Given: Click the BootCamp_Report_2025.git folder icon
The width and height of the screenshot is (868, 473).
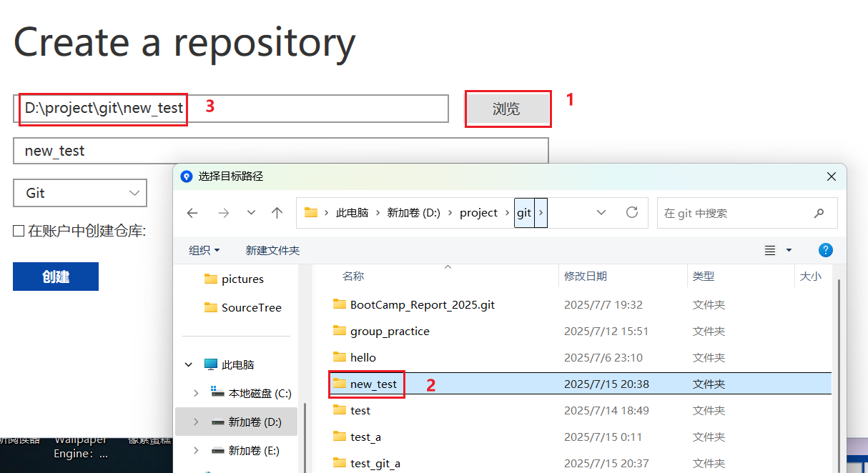Looking at the screenshot, I should [x=340, y=304].
